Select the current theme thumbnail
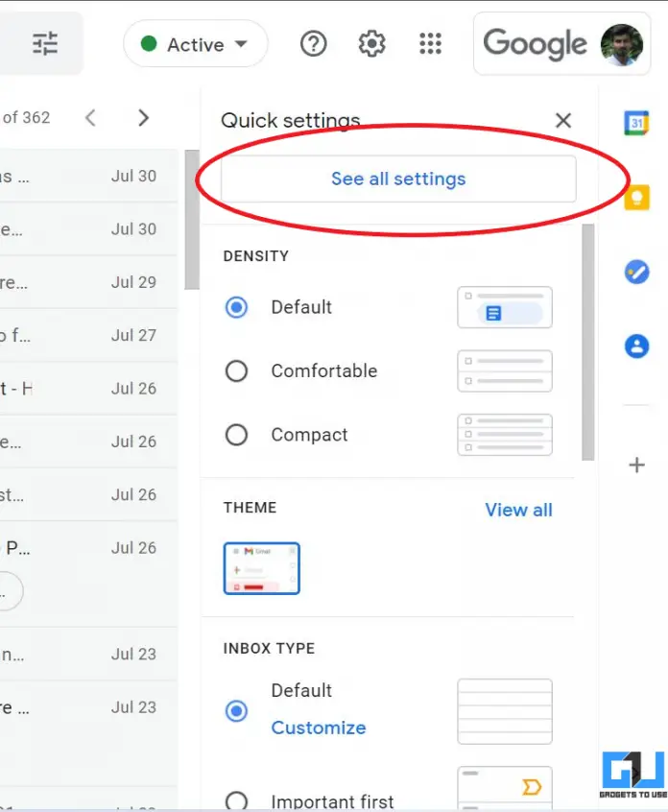Viewport: 668px width, 812px height. pyautogui.click(x=261, y=568)
